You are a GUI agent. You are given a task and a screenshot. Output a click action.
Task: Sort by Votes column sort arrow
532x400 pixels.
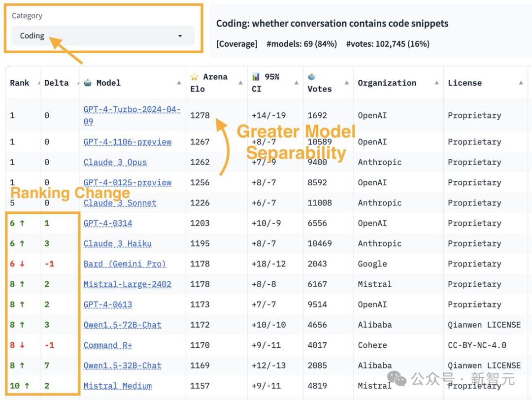tap(347, 83)
